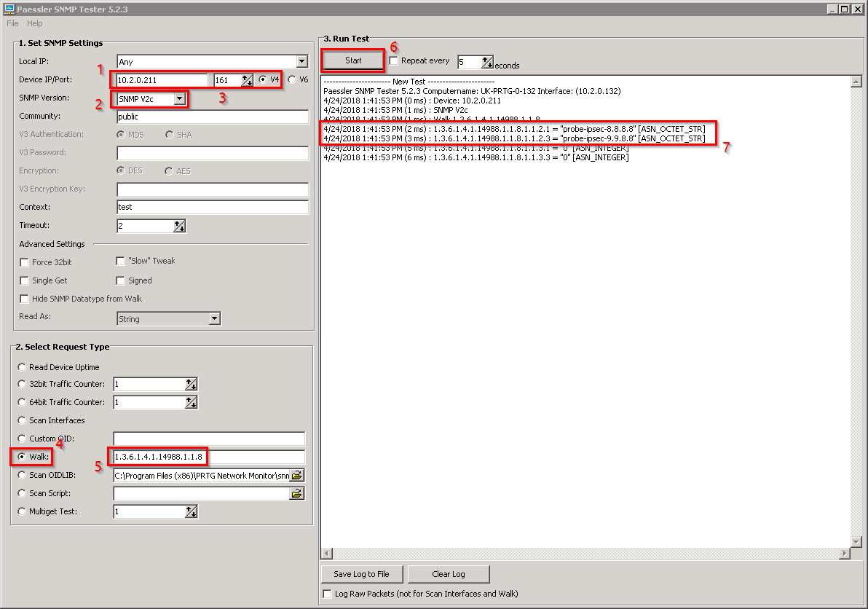Select Custom OID option
Viewport: 868px width, 609px height.
(x=22, y=439)
